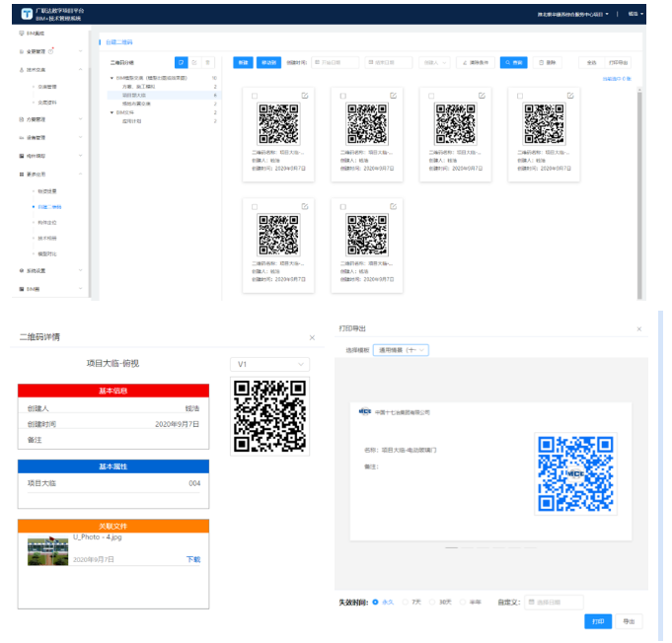Open the 选择模板 template dropdown
The image size is (672, 643).
[x=402, y=350]
